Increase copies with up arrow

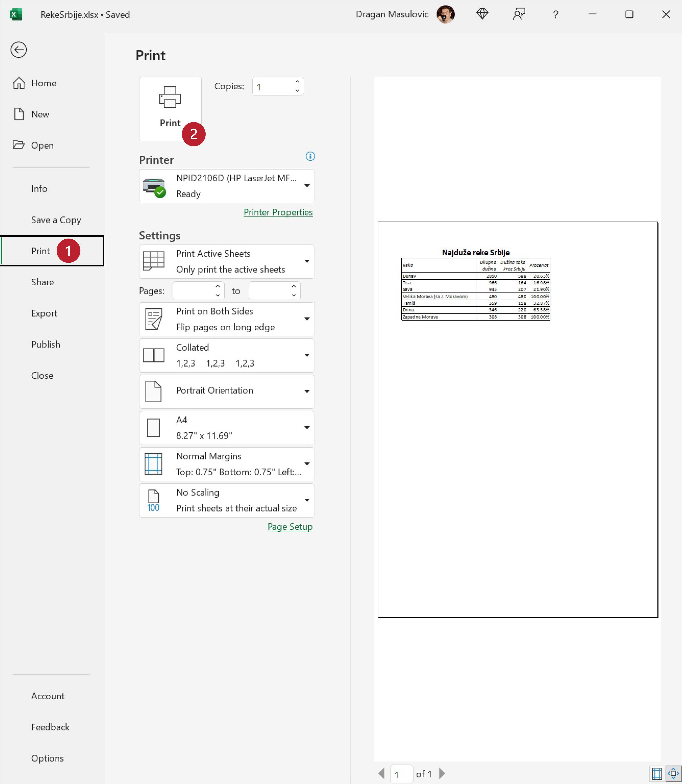297,82
